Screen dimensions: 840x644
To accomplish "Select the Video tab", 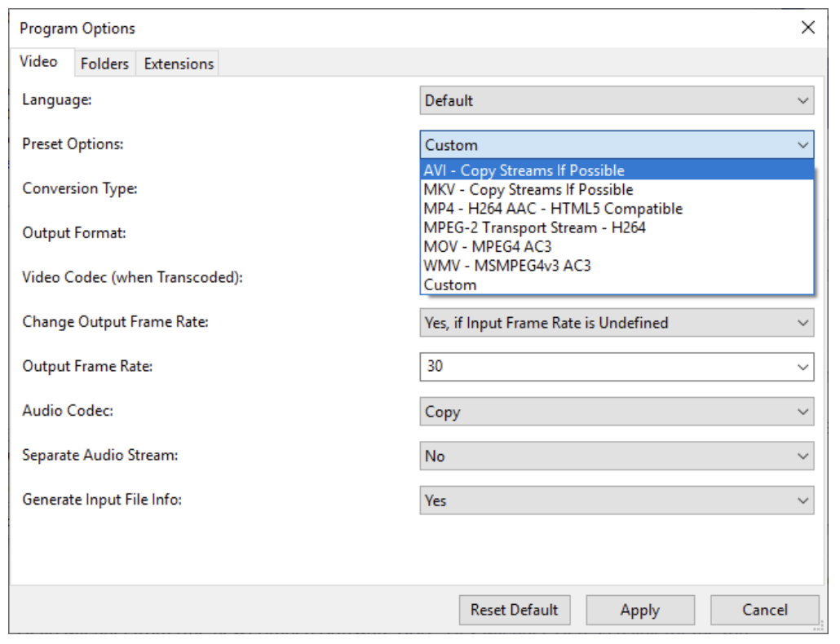I will point(39,62).
